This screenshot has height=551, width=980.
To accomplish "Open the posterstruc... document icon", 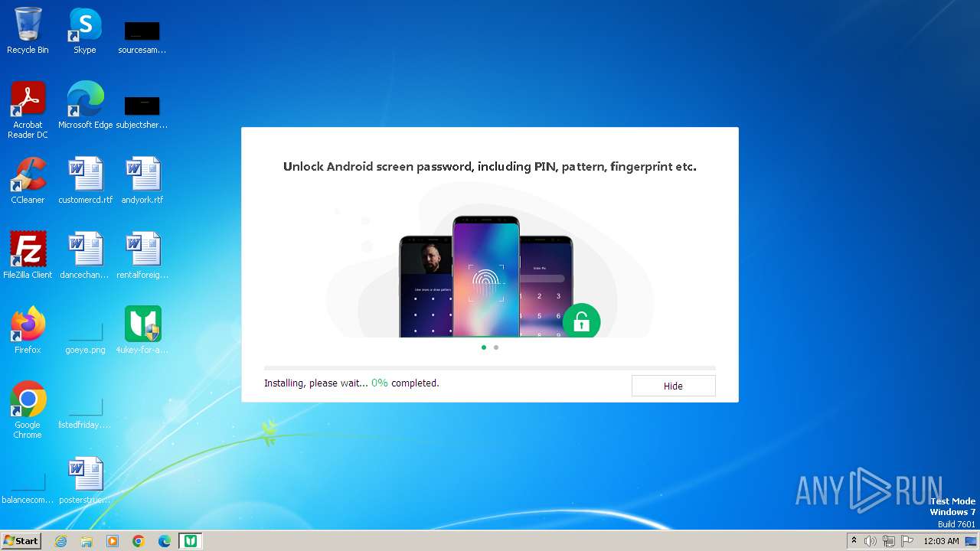I will [x=85, y=481].
